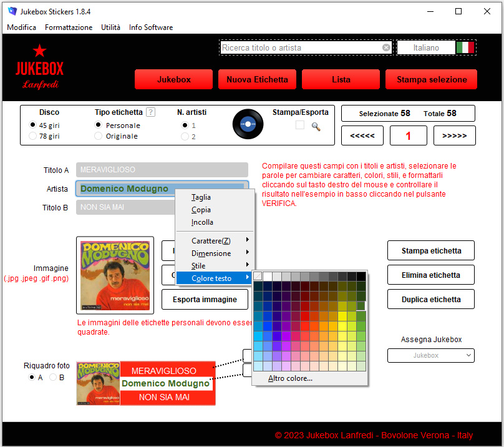504x447 pixels.
Task: Expand the Dimensione submenu
Action: [x=215, y=253]
